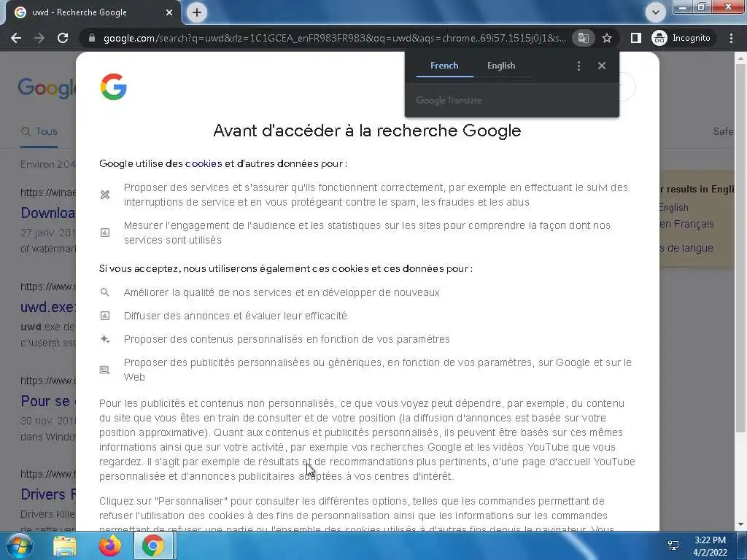Open a new tab with the plus button
Screen dimensions: 747x560
point(197,12)
